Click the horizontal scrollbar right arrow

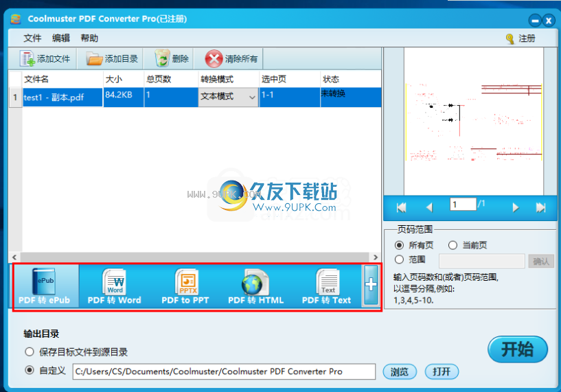tap(376, 257)
